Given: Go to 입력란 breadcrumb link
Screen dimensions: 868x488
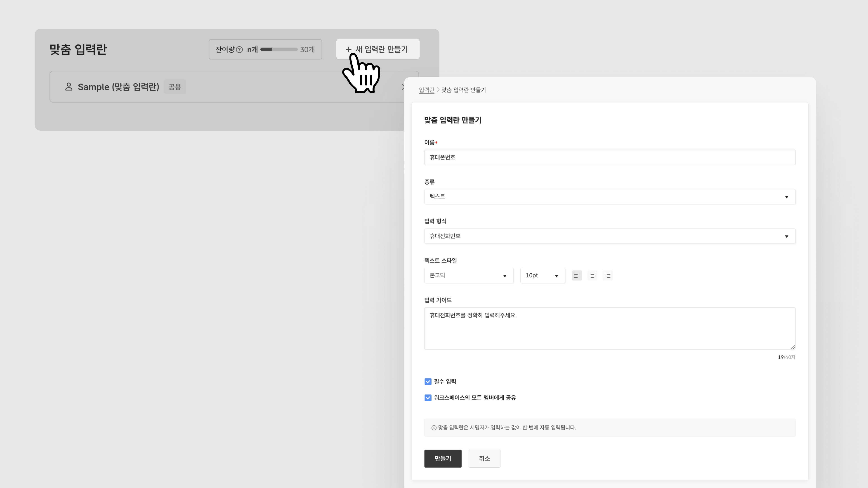Looking at the screenshot, I should tap(426, 90).
